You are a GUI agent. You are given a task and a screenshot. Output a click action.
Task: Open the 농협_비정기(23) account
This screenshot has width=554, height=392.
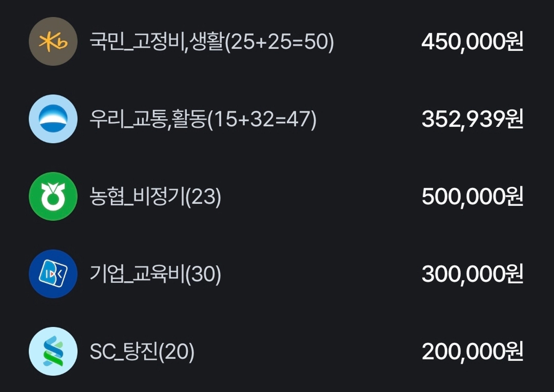pyautogui.click(x=155, y=196)
